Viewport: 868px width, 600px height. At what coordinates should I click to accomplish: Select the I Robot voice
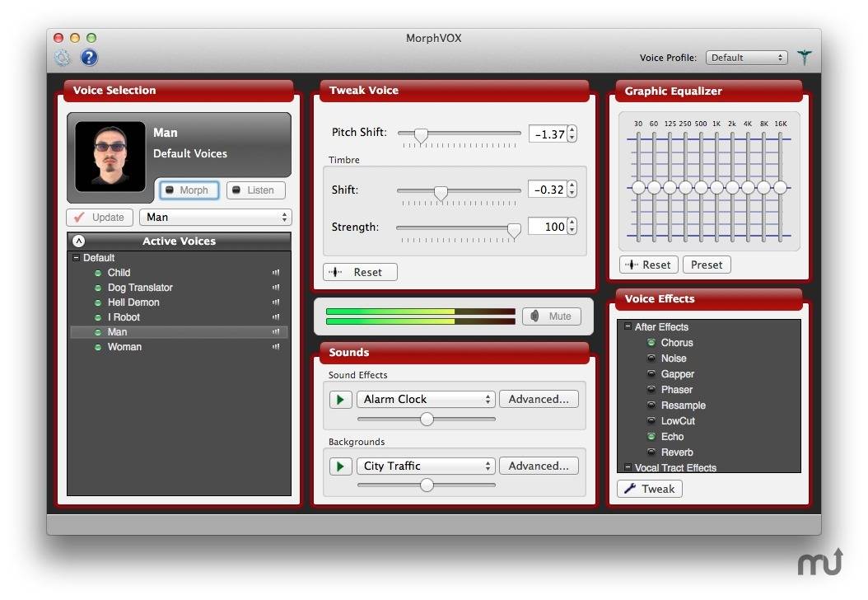coord(124,317)
